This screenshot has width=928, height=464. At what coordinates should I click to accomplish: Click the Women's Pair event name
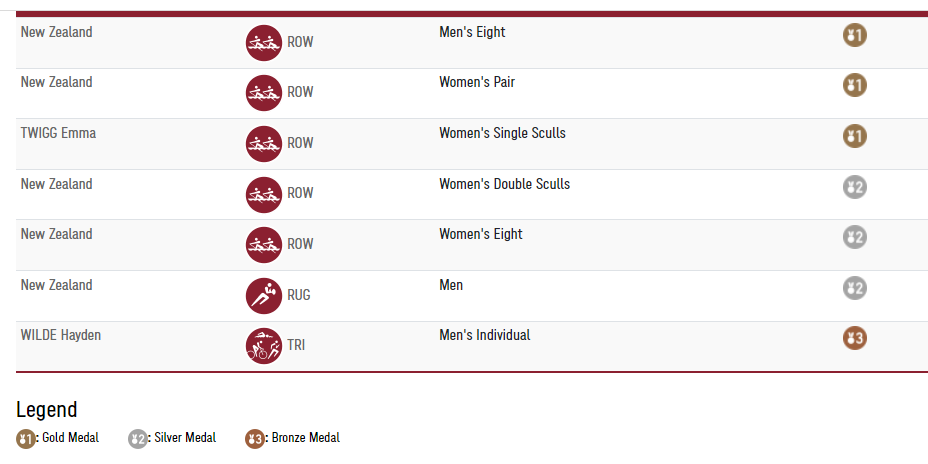click(x=477, y=82)
